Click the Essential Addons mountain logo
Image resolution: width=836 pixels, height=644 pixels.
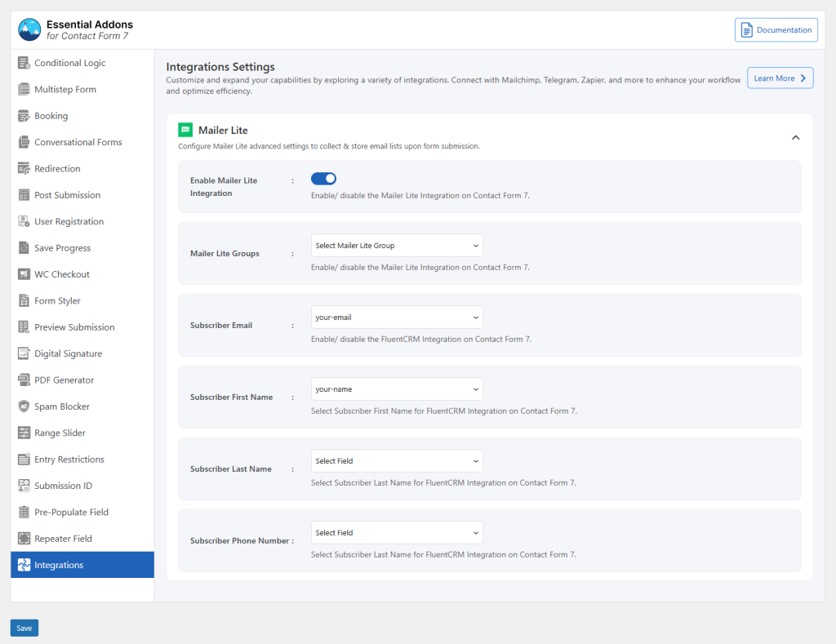(29, 30)
